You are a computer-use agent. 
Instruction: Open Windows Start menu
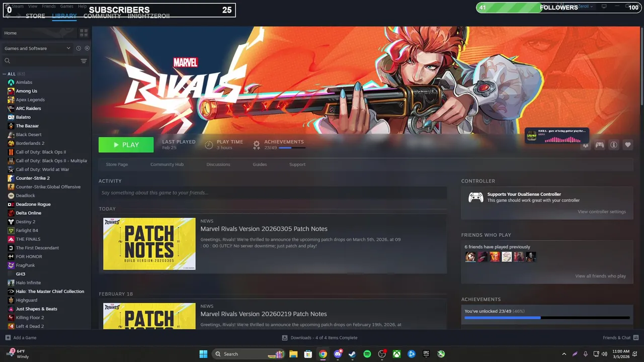coord(203,354)
